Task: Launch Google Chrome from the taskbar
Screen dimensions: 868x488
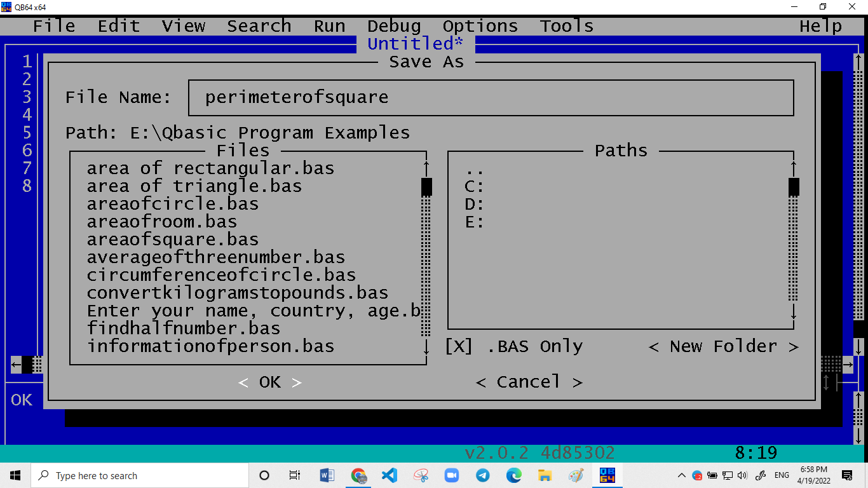Action: 358,475
